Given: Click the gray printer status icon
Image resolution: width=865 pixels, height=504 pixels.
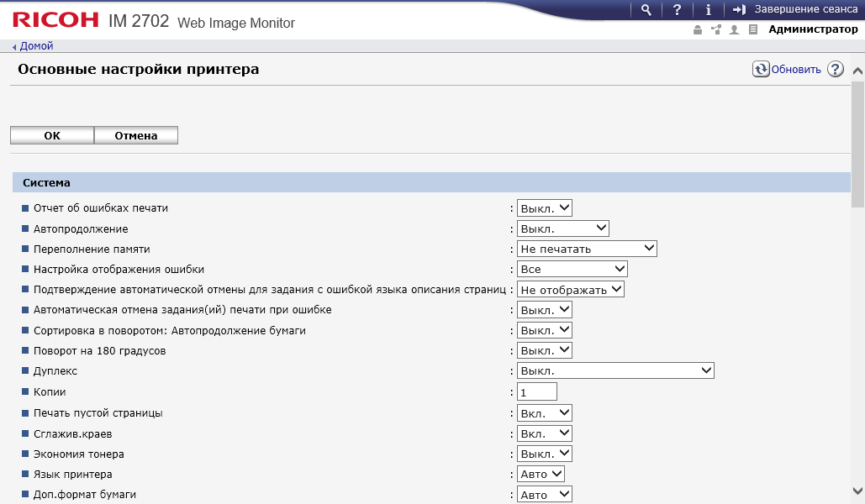Looking at the screenshot, I should click(697, 30).
